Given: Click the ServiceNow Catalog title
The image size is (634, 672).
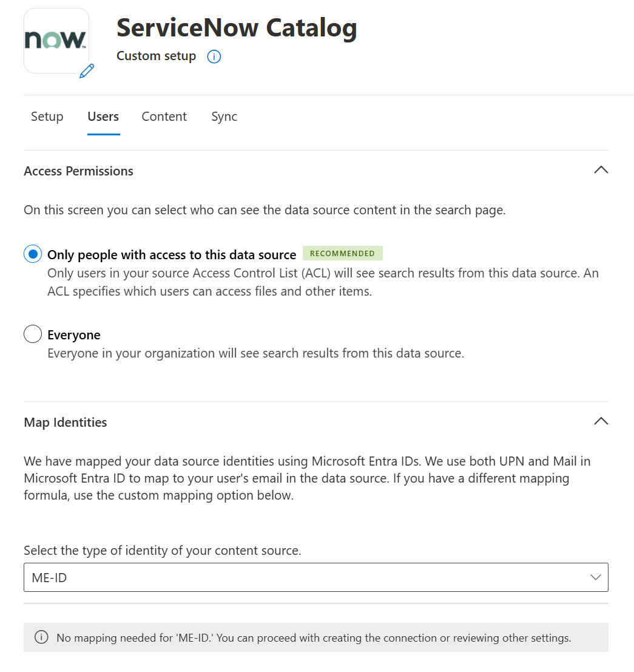Looking at the screenshot, I should click(237, 28).
